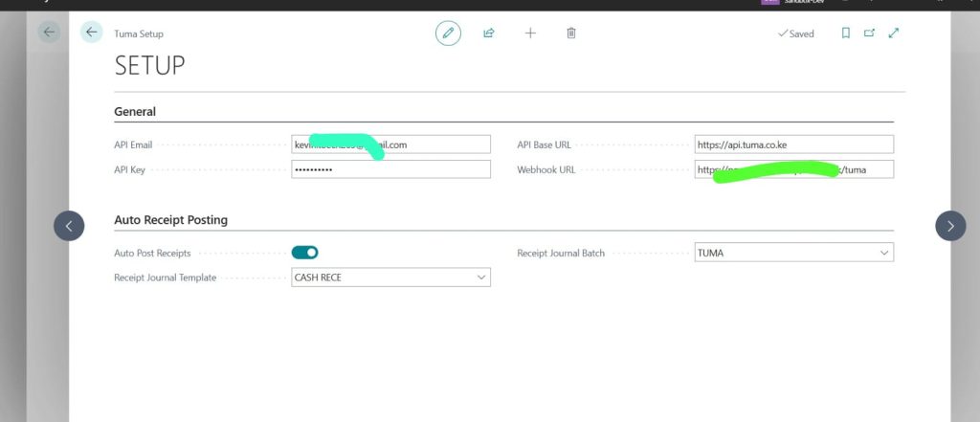
Task: Click the SETUP page title
Action: point(150,66)
